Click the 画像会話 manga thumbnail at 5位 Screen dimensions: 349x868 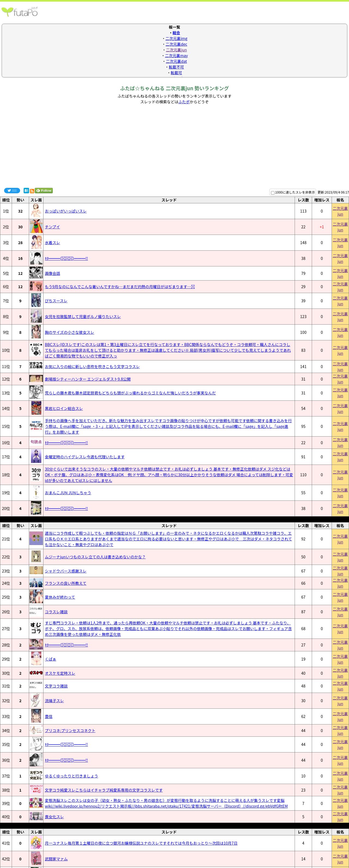click(36, 273)
